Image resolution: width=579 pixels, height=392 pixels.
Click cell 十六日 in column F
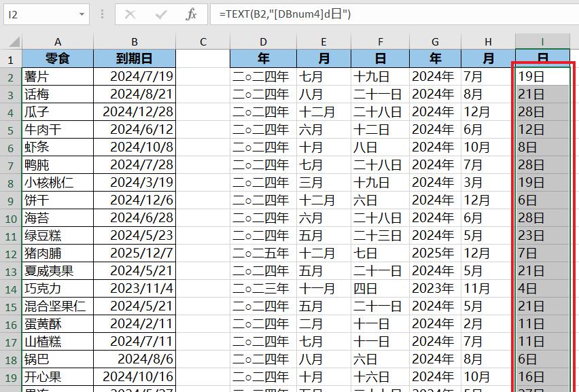380,377
